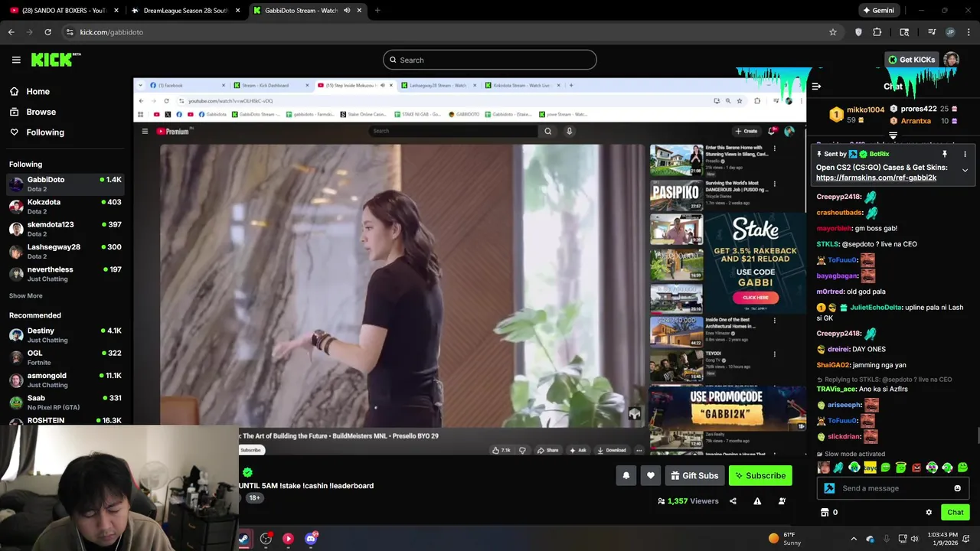Go back in browser

click(x=11, y=32)
